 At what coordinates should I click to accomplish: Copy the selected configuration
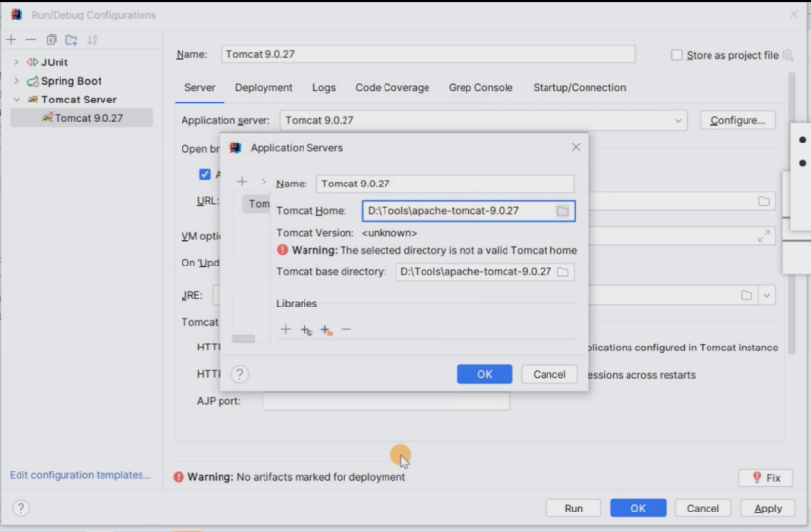51,40
